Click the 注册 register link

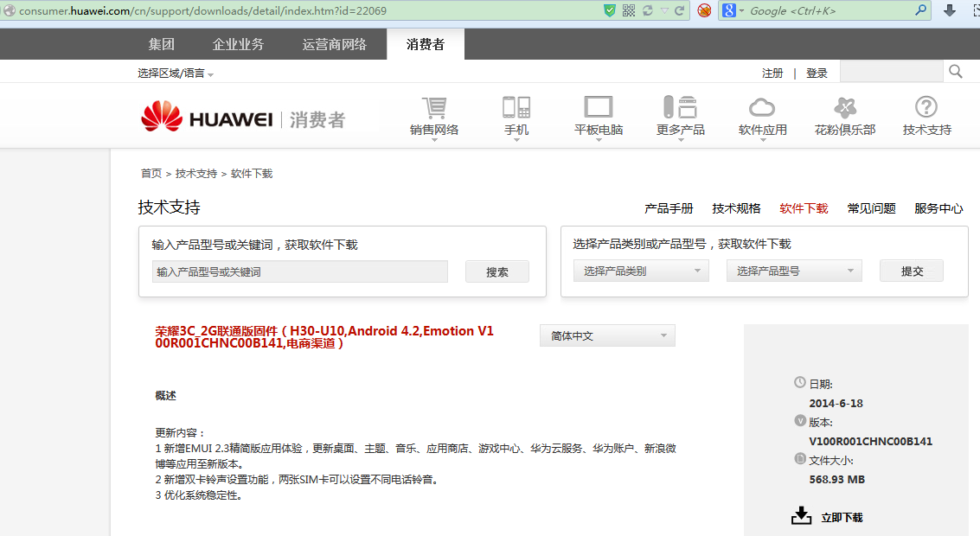click(x=772, y=73)
